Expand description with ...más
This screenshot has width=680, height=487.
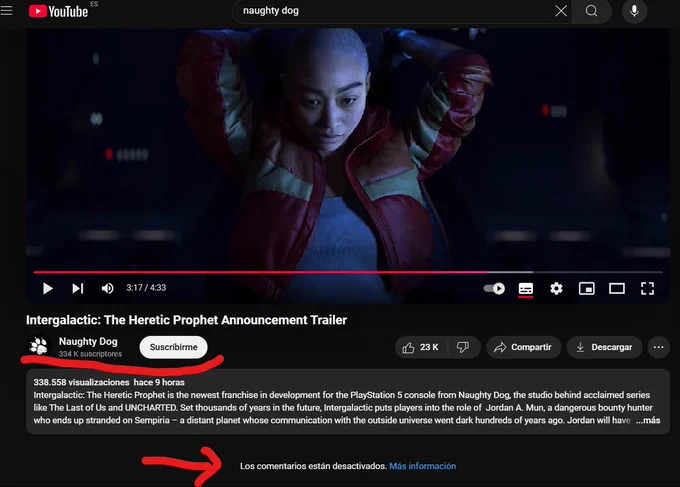648,420
